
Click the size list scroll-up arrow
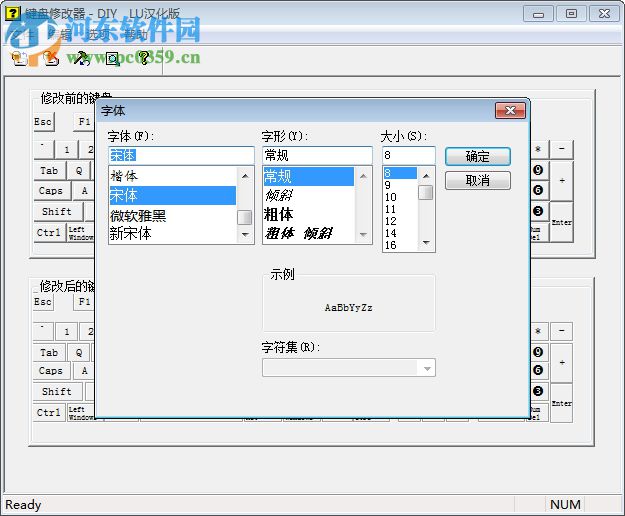[426, 176]
